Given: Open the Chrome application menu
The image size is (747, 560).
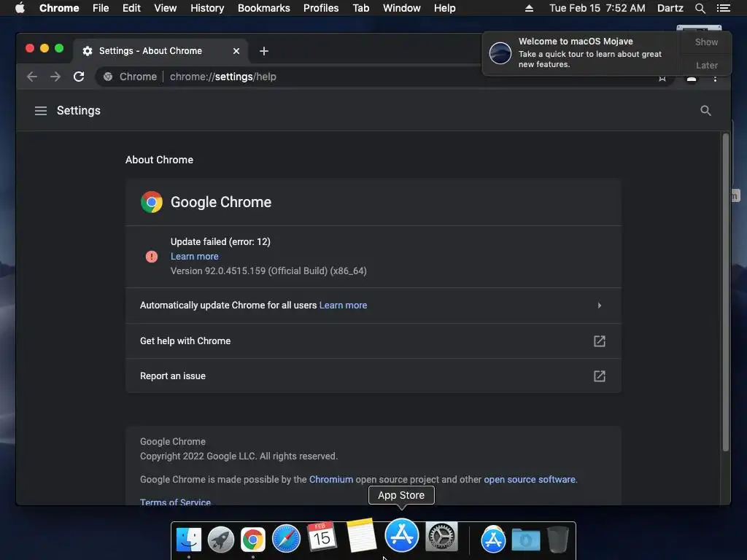Looking at the screenshot, I should point(59,8).
